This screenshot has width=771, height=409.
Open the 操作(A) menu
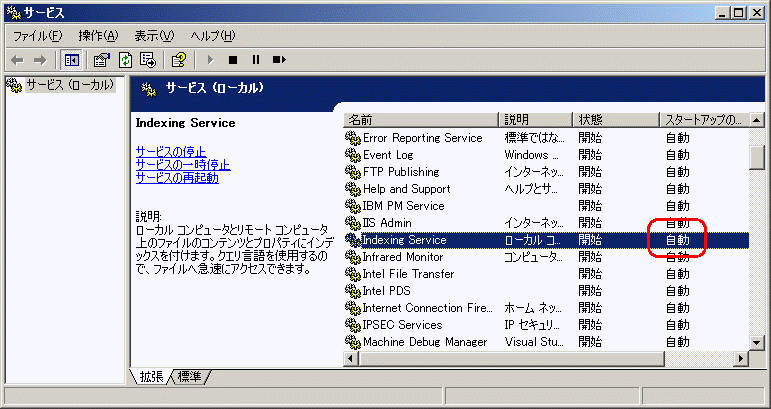pyautogui.click(x=98, y=36)
